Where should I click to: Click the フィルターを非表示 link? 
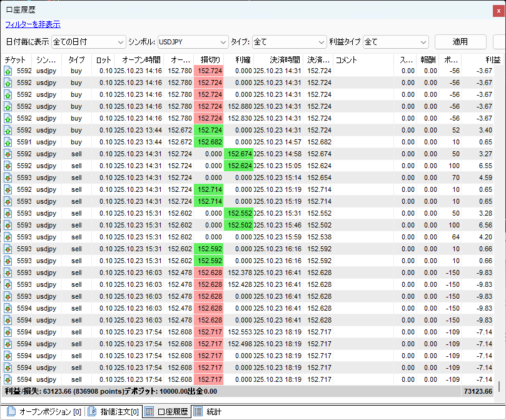tap(33, 24)
